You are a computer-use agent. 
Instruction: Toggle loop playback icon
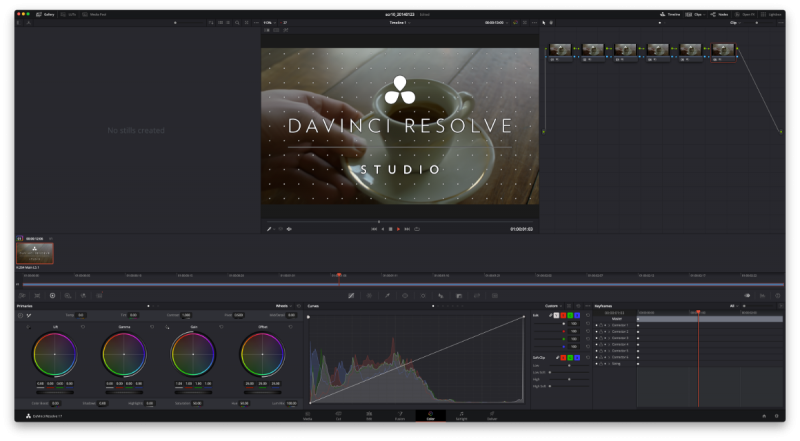click(x=417, y=229)
